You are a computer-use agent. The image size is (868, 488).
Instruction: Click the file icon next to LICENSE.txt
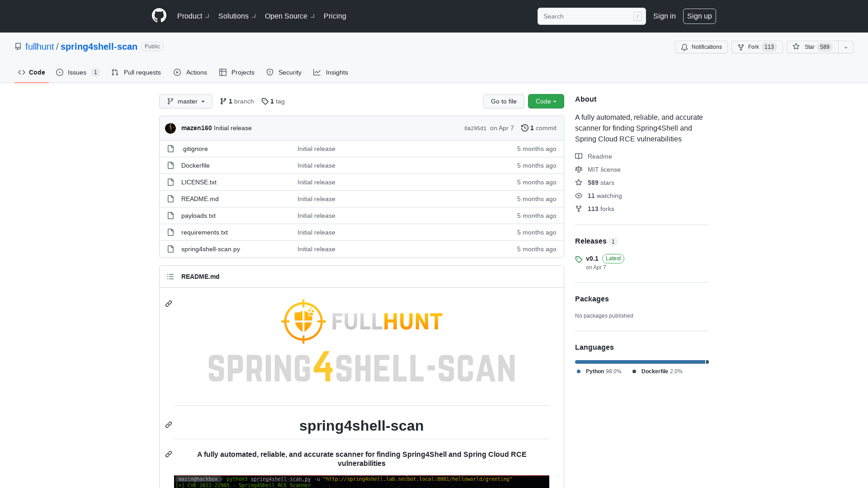pyautogui.click(x=170, y=182)
